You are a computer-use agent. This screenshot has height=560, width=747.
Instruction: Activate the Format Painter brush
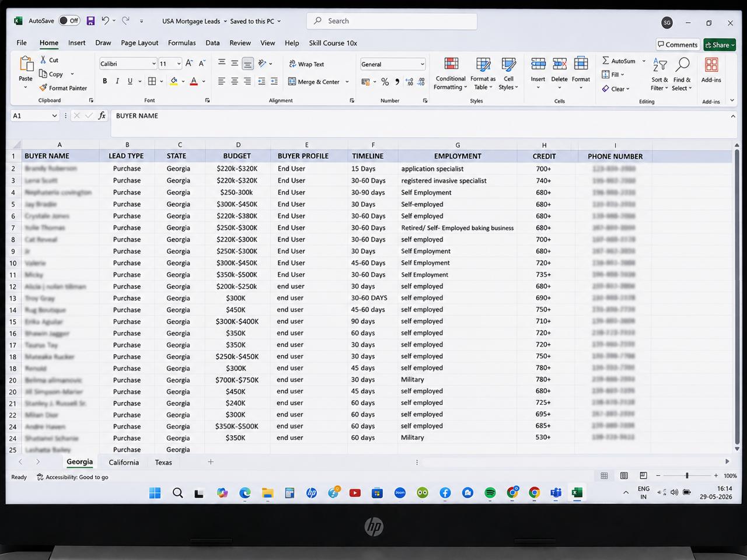(43, 87)
